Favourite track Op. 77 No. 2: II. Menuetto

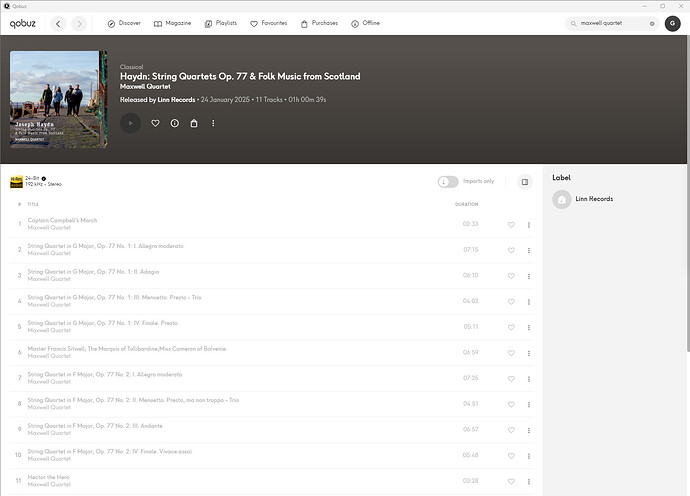click(x=511, y=404)
